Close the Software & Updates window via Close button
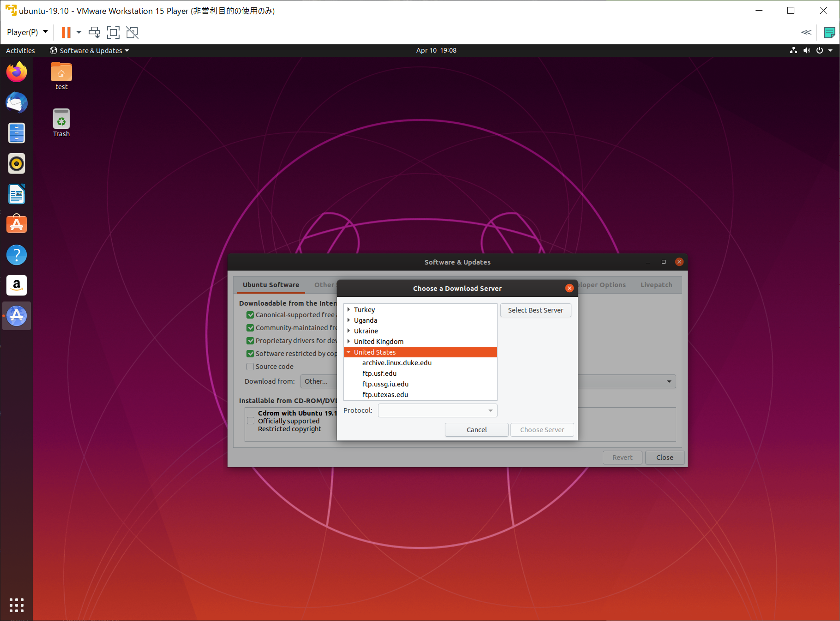The height and width of the screenshot is (621, 840). tap(665, 458)
